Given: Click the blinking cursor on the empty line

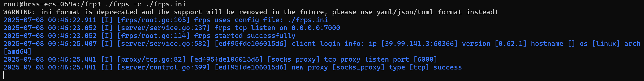Looking at the screenshot, I should coord(4,75).
